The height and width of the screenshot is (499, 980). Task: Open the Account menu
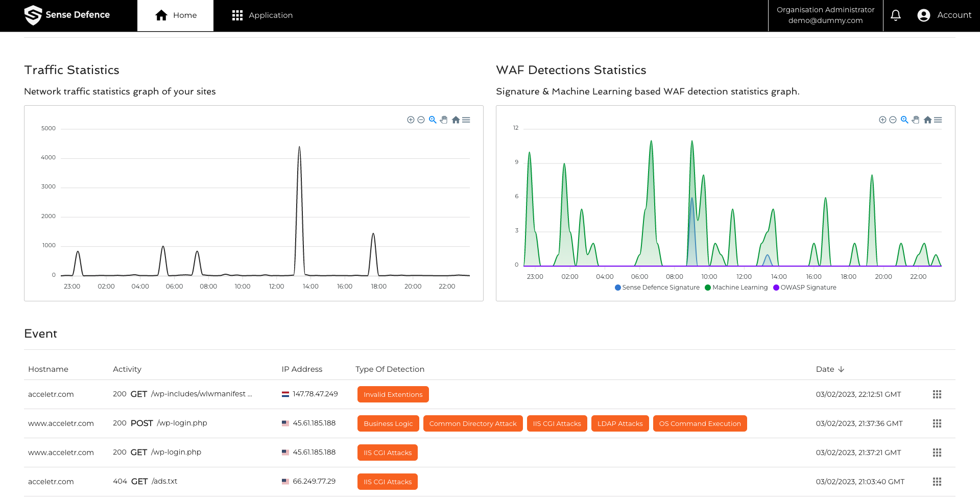pyautogui.click(x=945, y=15)
